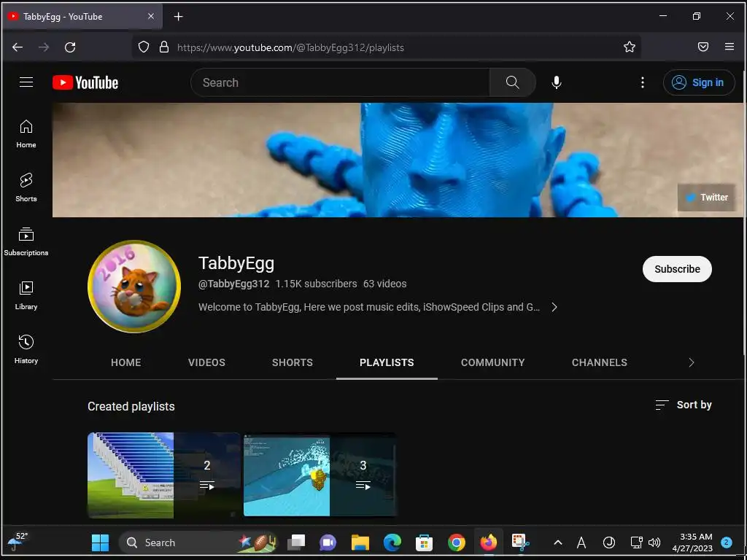Viewport: 747px width, 560px height.
Task: Switch to the CHANNELS tab
Action: (x=600, y=362)
